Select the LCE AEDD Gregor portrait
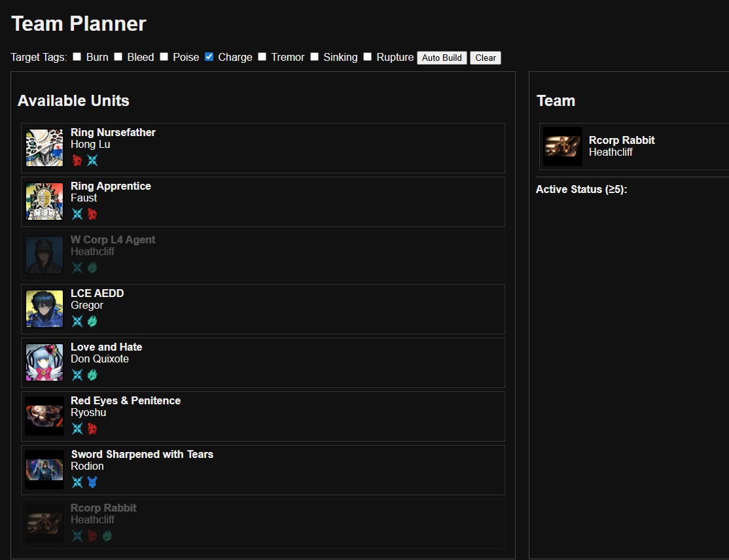Image resolution: width=729 pixels, height=560 pixels. pos(44,309)
